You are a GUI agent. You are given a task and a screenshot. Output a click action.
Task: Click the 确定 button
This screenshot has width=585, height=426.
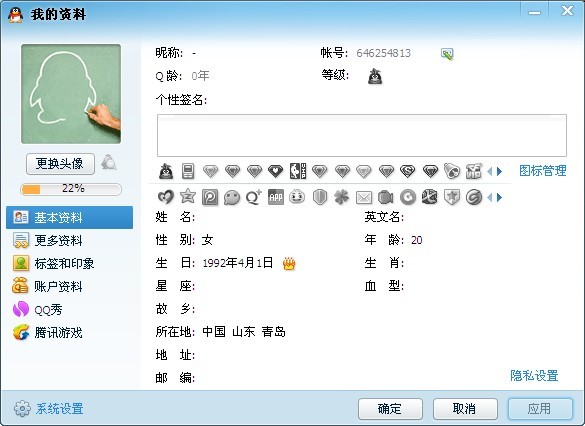pyautogui.click(x=390, y=409)
